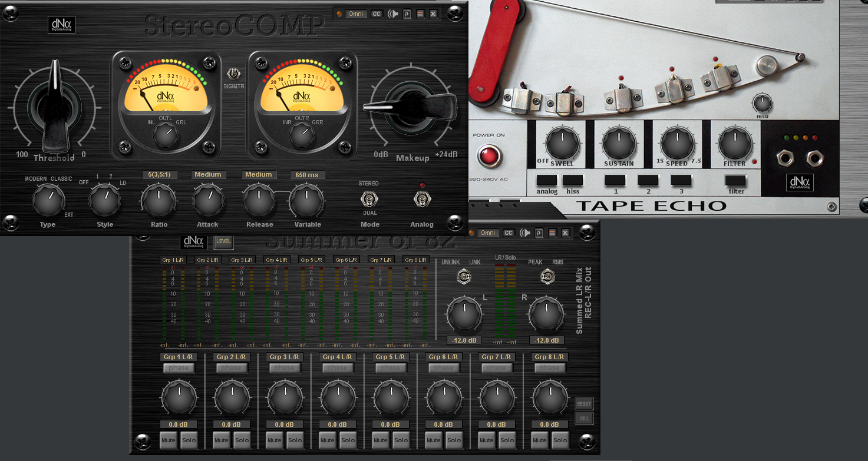The height and width of the screenshot is (461, 868).
Task: Click the Style selector knob in StereoCOMP
Action: 104,200
